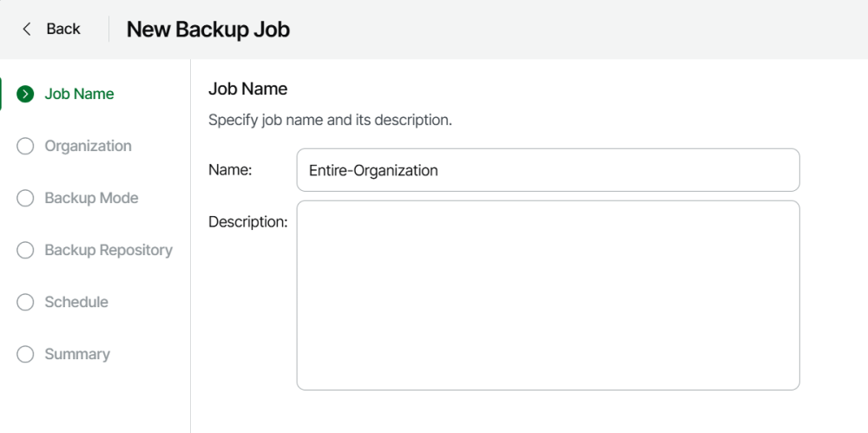This screenshot has width=868, height=433.
Task: Switch to the Schedule step label
Action: pos(76,302)
